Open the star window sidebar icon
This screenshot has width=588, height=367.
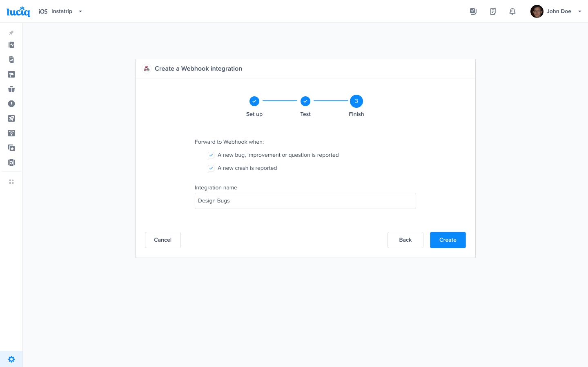pos(11,148)
